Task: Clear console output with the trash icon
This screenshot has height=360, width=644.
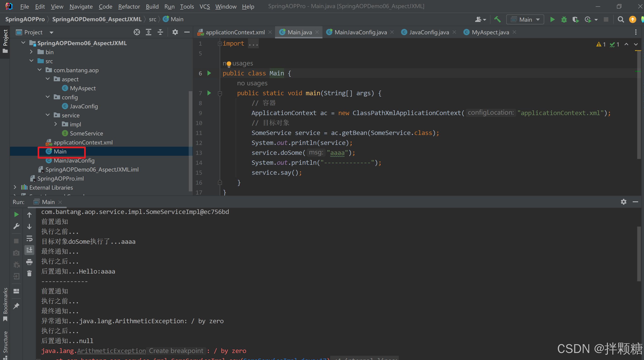Action: pyautogui.click(x=29, y=274)
